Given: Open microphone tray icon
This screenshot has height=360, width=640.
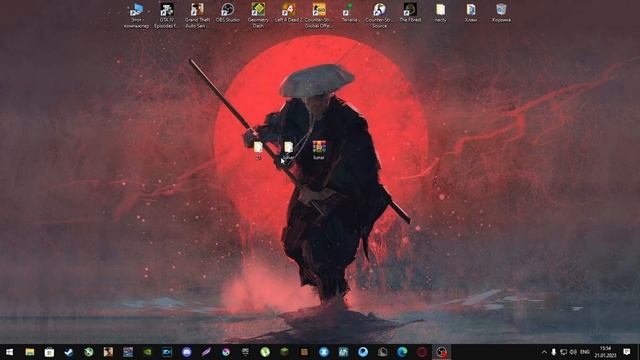Looking at the screenshot, I should click(553, 352).
